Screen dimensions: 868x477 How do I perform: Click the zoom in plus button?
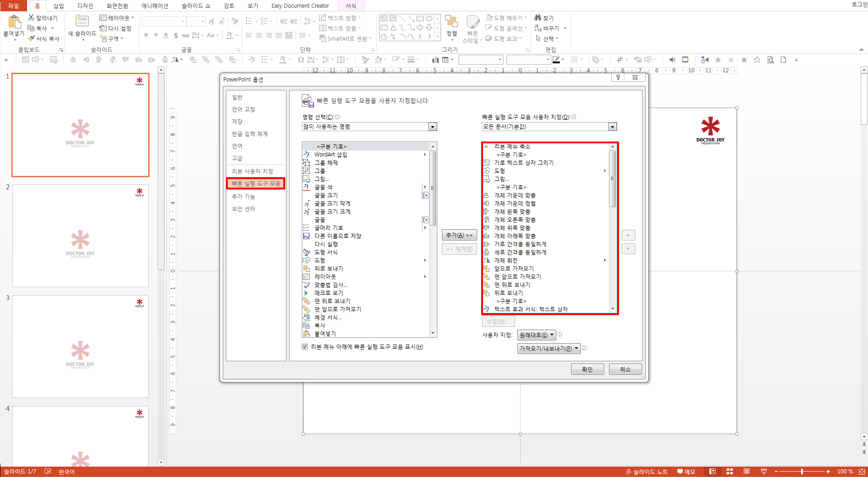click(x=828, y=472)
